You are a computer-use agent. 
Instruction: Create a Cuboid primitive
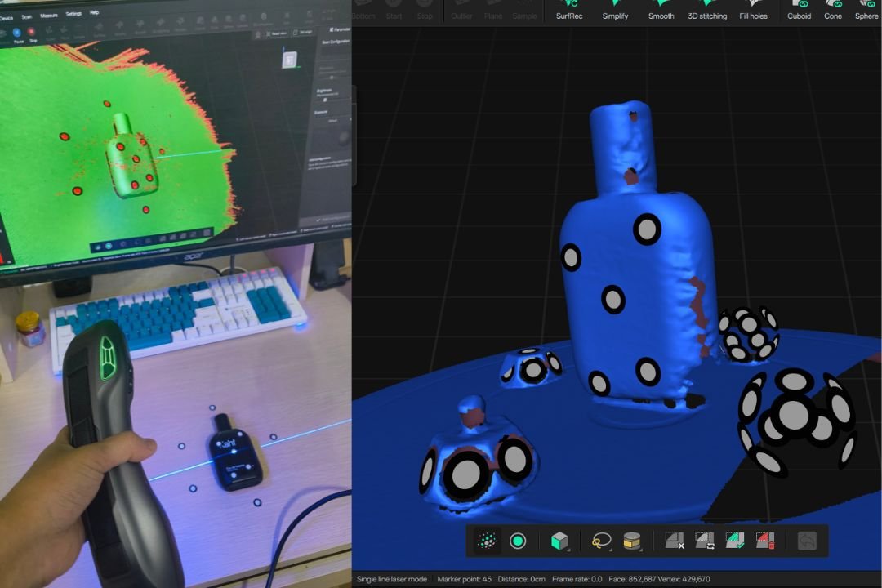coord(799,11)
